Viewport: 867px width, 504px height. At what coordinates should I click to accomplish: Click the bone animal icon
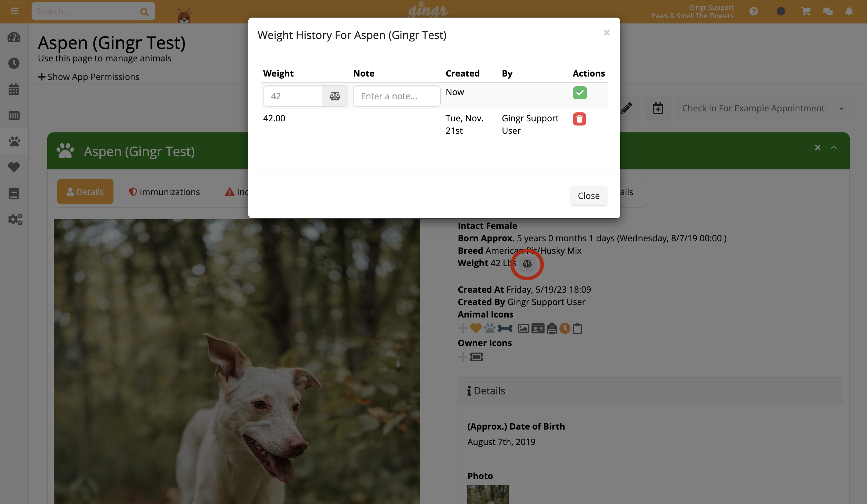coord(505,329)
